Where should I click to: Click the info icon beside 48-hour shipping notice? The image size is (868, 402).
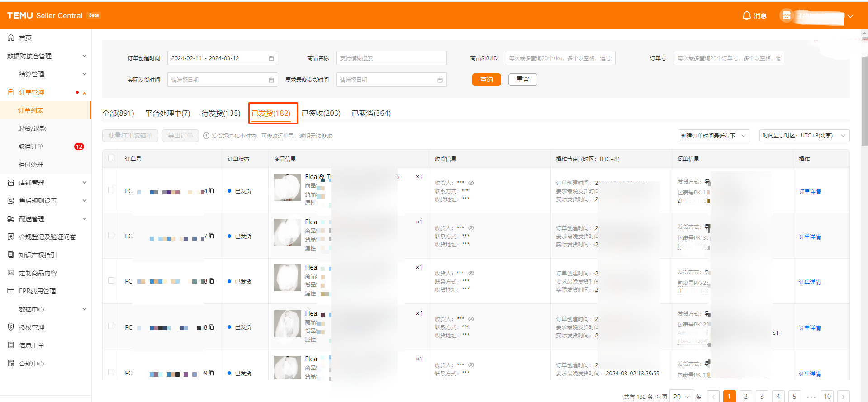click(206, 136)
